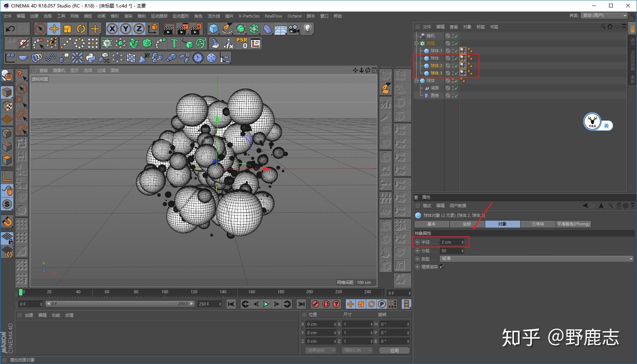Uncheck the 理想渲染 checkbox
Viewport: 637px width, 364px height.
442,267
